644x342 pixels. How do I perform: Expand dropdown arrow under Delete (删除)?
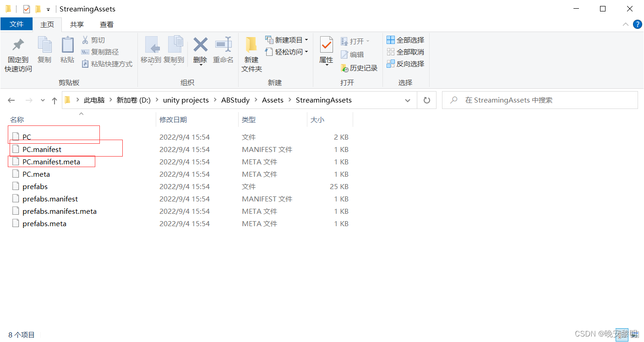pos(200,65)
